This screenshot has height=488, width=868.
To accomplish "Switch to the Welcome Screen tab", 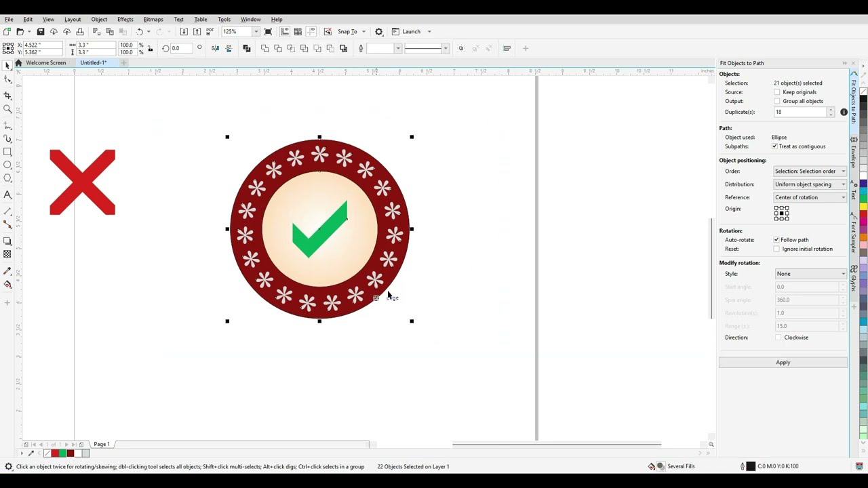I will 46,63.
